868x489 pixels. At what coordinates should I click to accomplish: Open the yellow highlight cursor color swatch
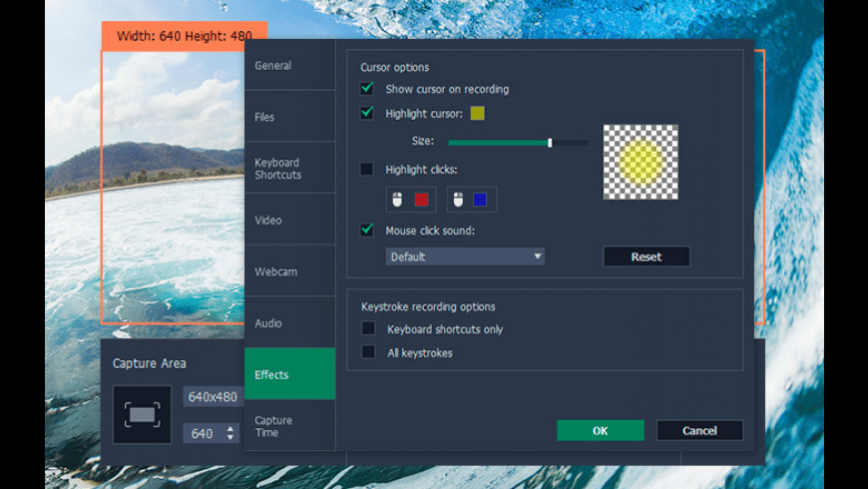pos(477,113)
